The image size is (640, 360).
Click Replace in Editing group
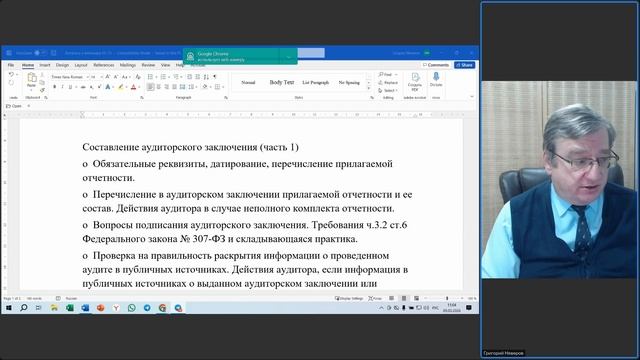click(388, 82)
